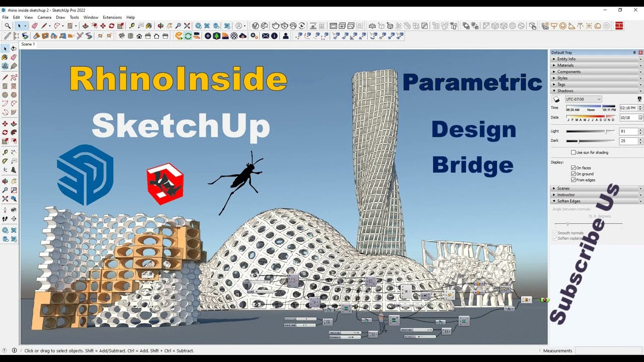Click the Zoom Extents icon in top toolbar
Viewport: 644px width, 362px height.
click(187, 26)
